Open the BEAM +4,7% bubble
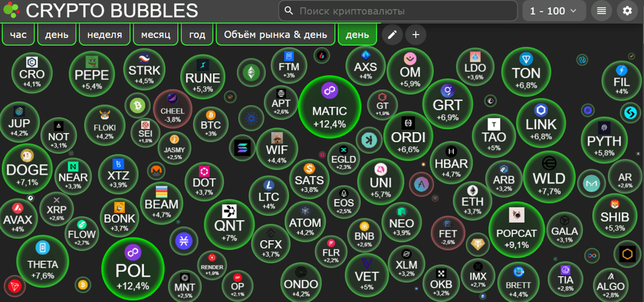Image resolution: width=644 pixels, height=302 pixels. [161, 203]
